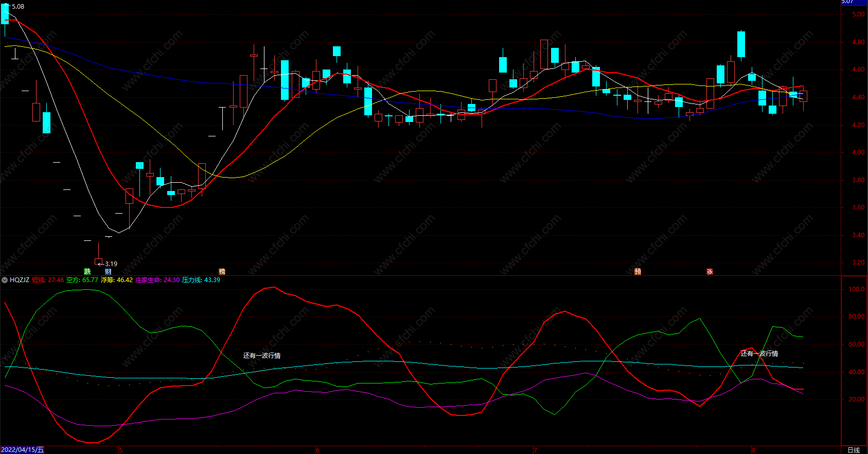Viewport: 868px width, 454px height.
Task: Open the HQZJZ indicator dropdown arrow
Action: (5, 280)
